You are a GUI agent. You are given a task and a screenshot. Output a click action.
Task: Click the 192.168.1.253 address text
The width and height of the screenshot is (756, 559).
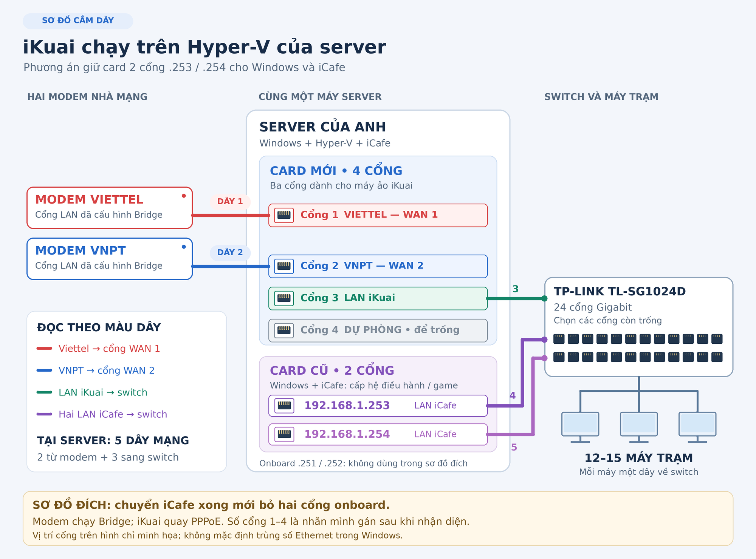tap(347, 406)
